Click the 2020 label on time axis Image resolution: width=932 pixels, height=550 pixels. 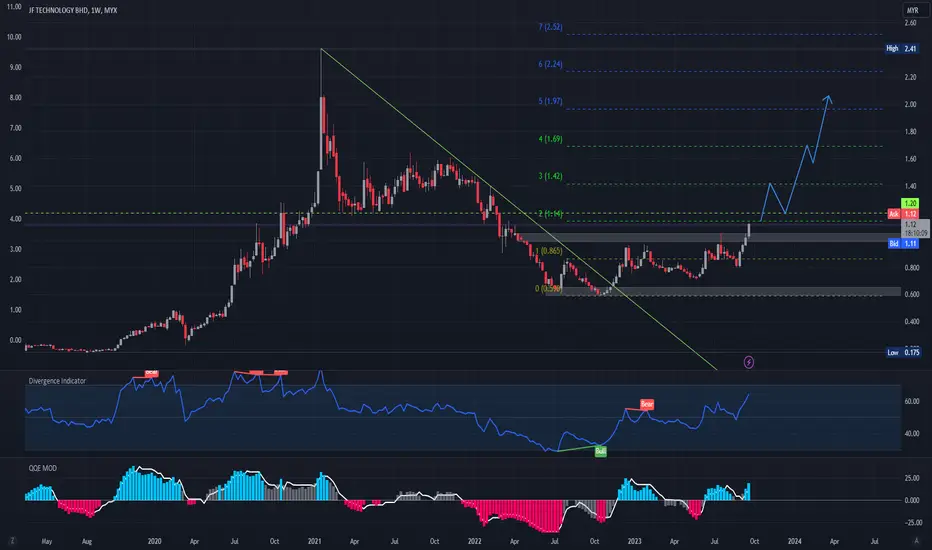coord(154,541)
